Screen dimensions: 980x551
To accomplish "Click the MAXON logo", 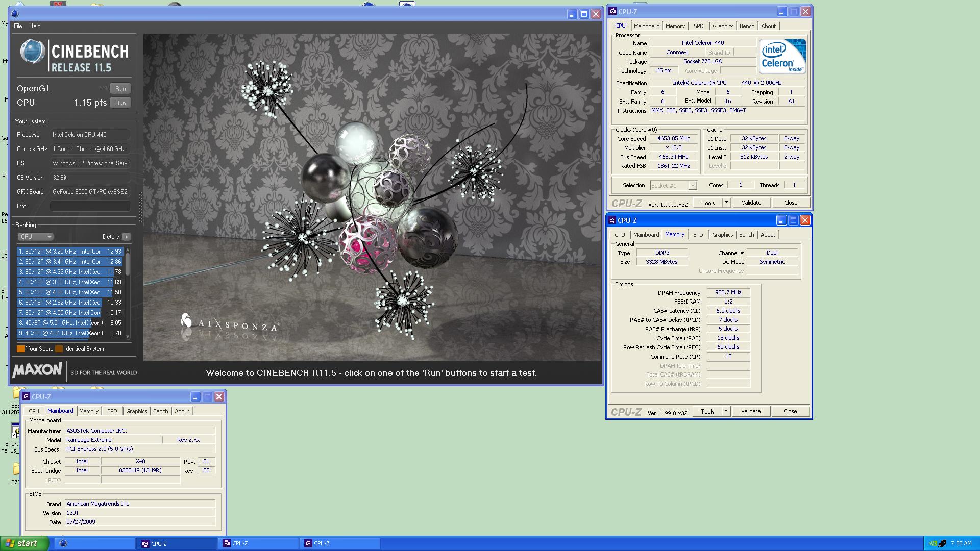I will coord(37,370).
